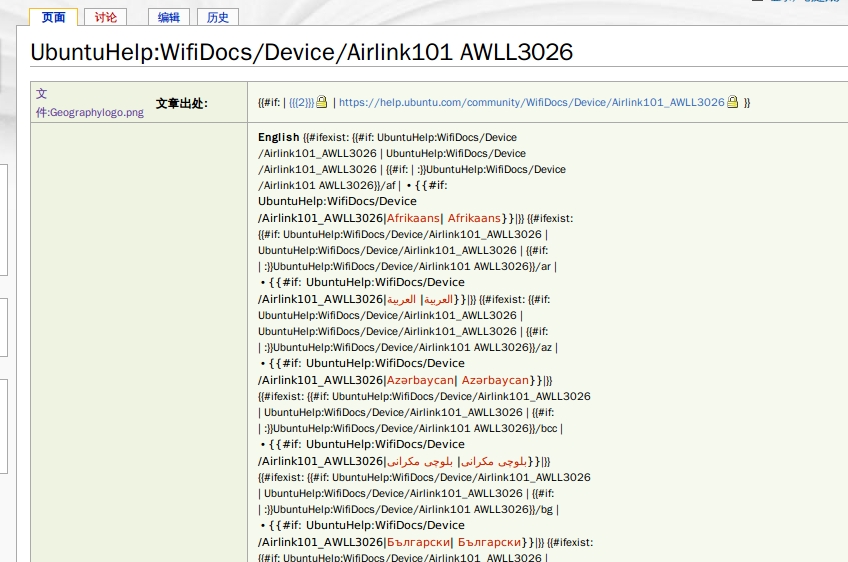Follow the {{{2}}} template parameter link

[301, 102]
